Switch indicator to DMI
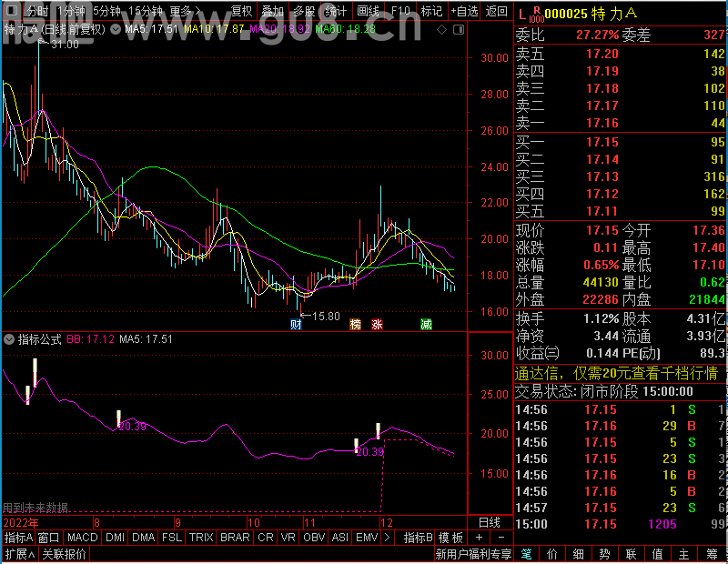This screenshot has width=728, height=564. (115, 538)
